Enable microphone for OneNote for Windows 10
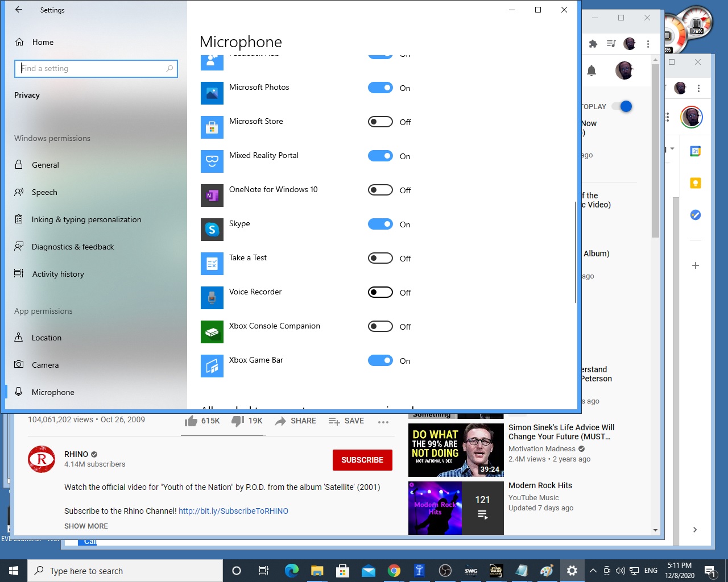The width and height of the screenshot is (728, 582). [x=380, y=190]
